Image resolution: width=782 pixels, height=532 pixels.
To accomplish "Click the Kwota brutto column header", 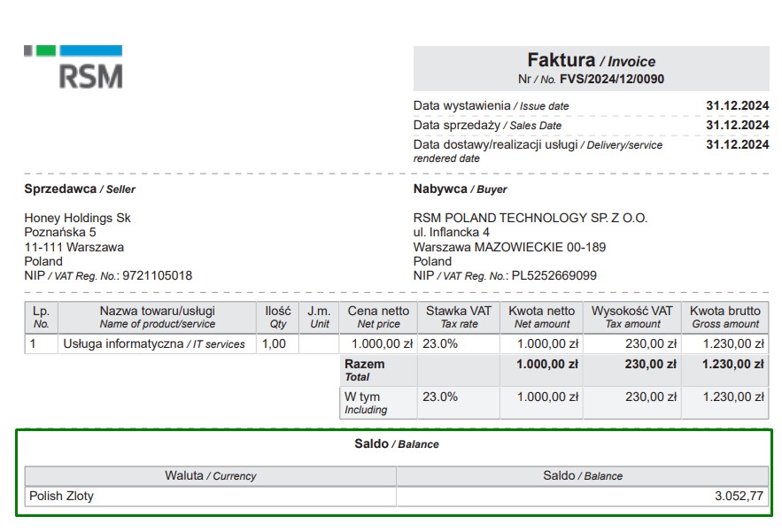I will tap(724, 317).
